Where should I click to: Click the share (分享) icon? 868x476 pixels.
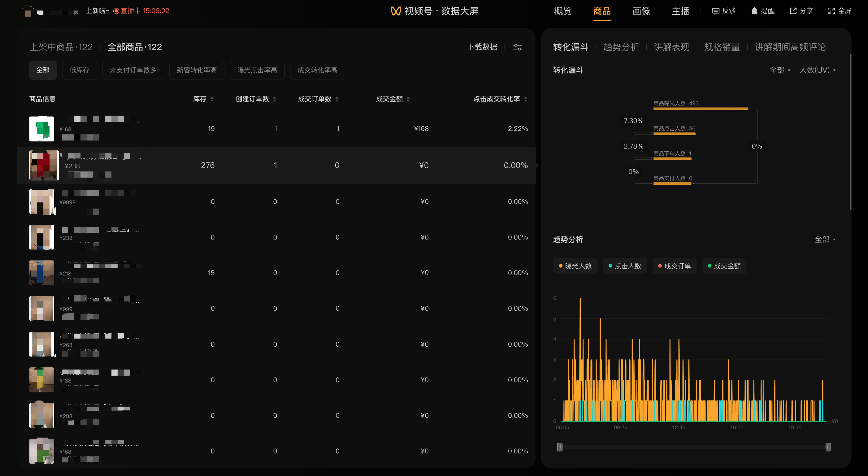[793, 11]
